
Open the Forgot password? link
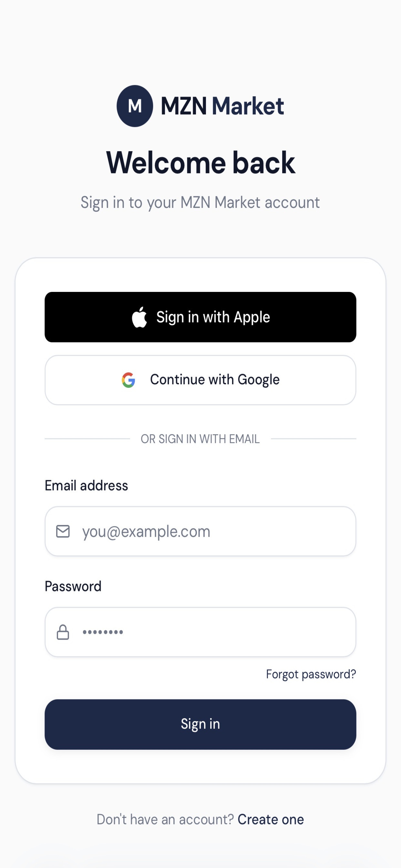tap(311, 674)
